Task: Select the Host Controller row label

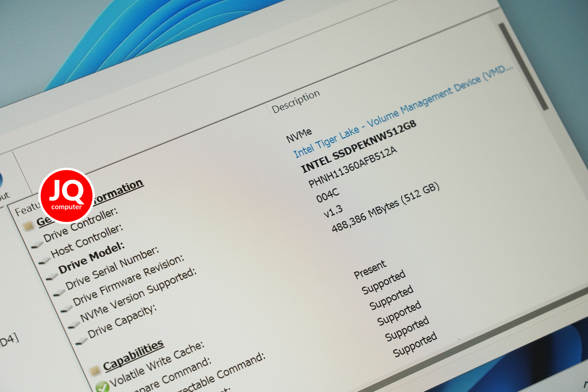Action: pyautogui.click(x=87, y=241)
